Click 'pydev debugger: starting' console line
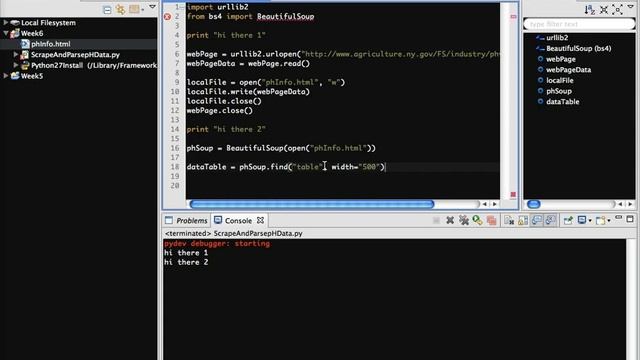640x360 pixels. click(217, 244)
